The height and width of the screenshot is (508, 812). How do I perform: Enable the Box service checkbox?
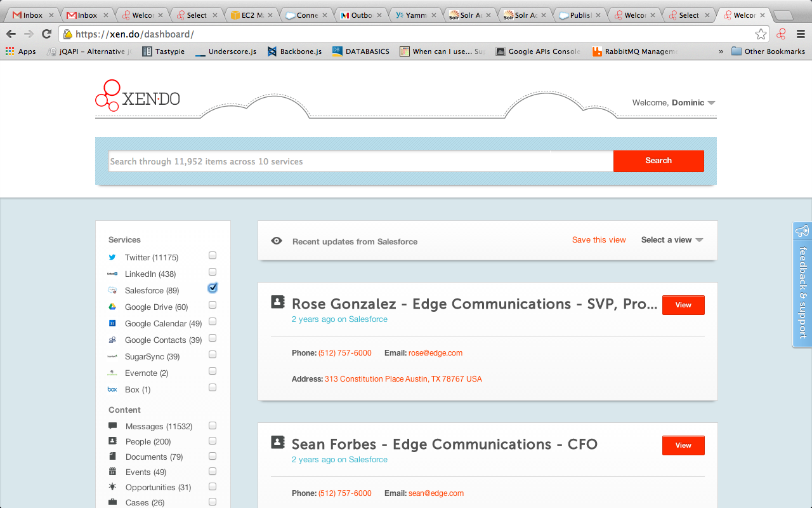213,387
